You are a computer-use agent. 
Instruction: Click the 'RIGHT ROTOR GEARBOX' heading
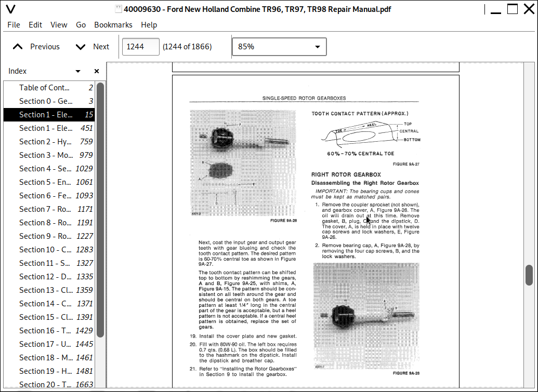[346, 174]
